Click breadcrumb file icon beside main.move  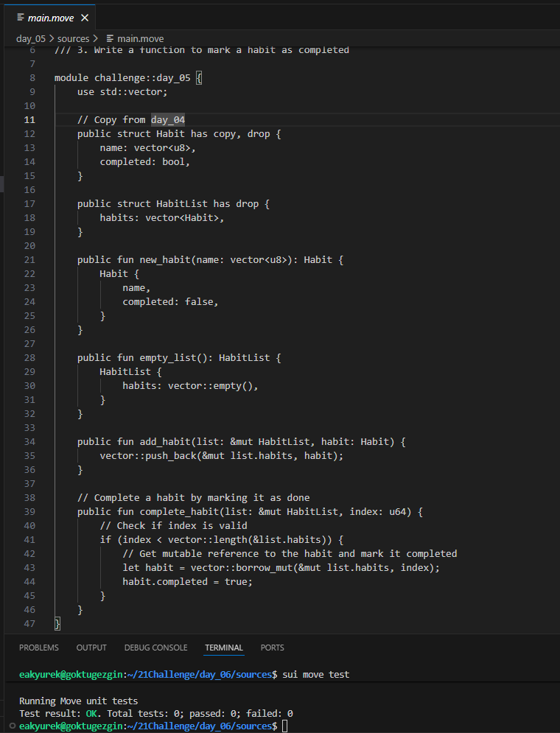click(x=110, y=38)
